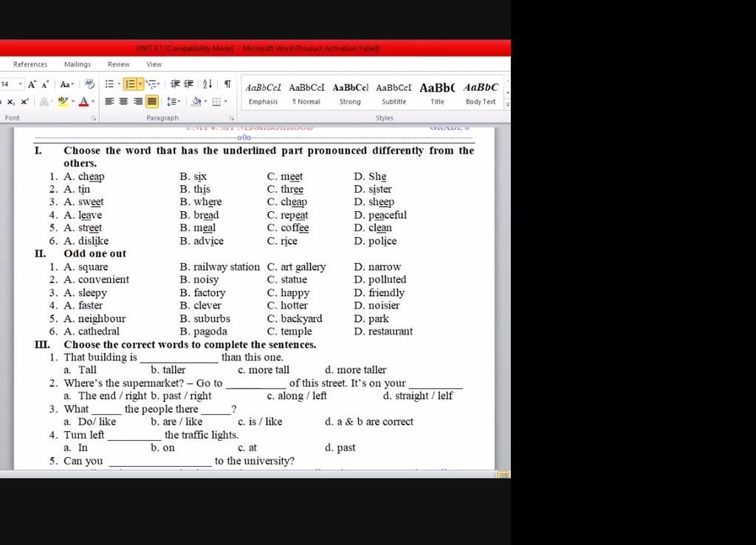
Task: Open the Borders dropdown arrow
Action: pyautogui.click(x=225, y=101)
